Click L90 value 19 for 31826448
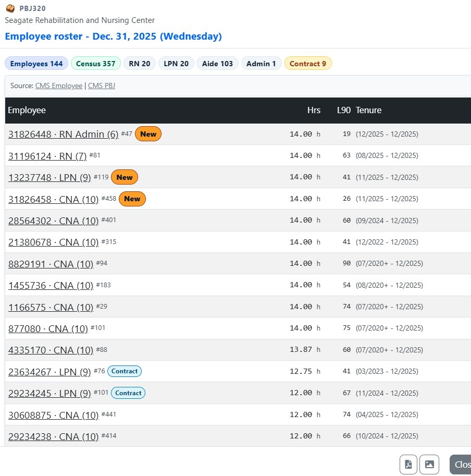 (346, 134)
